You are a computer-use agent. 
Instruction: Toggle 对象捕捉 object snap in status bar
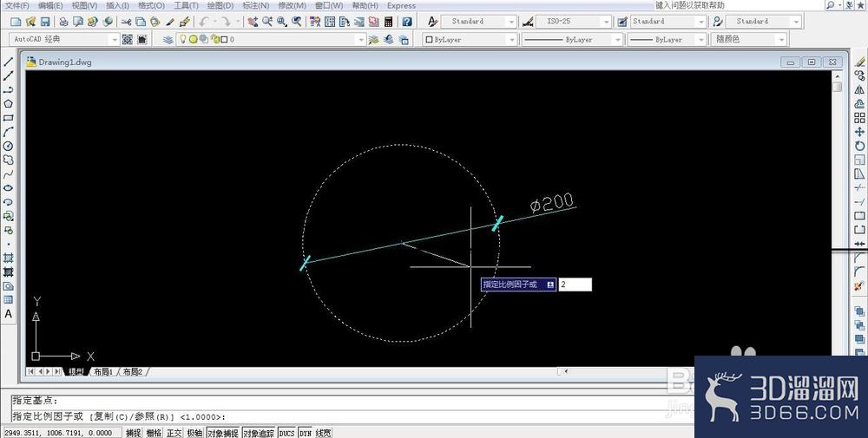click(x=223, y=433)
